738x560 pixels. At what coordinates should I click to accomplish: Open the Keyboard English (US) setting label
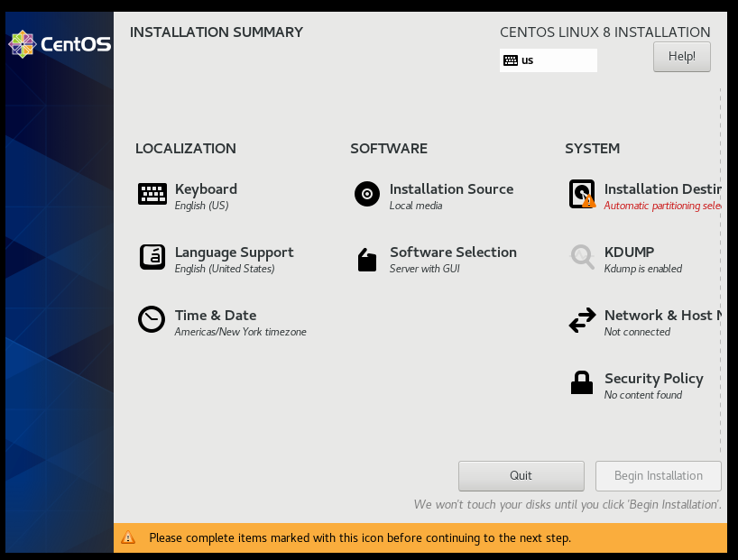201,206
